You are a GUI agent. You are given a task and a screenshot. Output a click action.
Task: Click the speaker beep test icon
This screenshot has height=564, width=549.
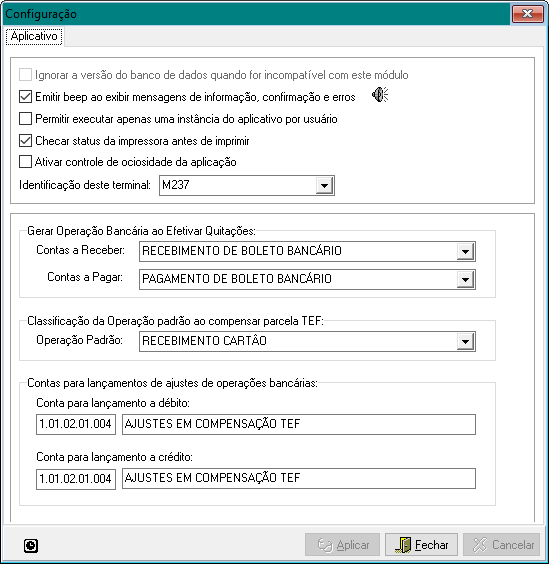tap(380, 95)
